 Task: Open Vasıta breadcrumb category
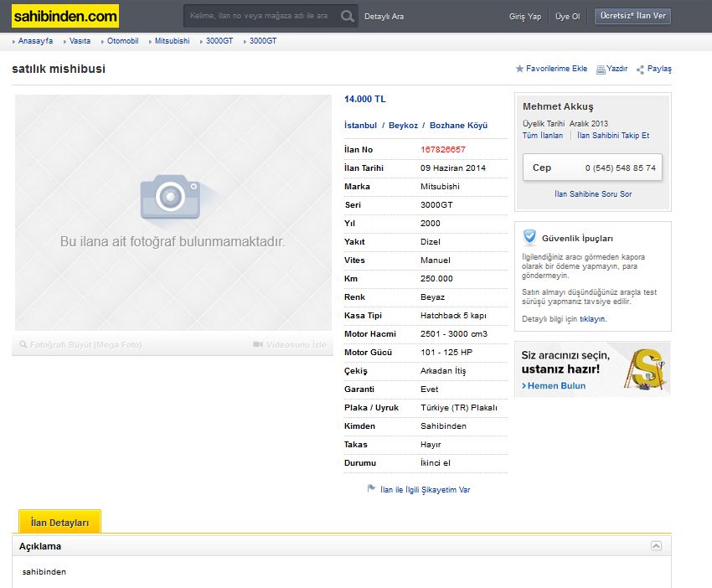click(x=80, y=41)
